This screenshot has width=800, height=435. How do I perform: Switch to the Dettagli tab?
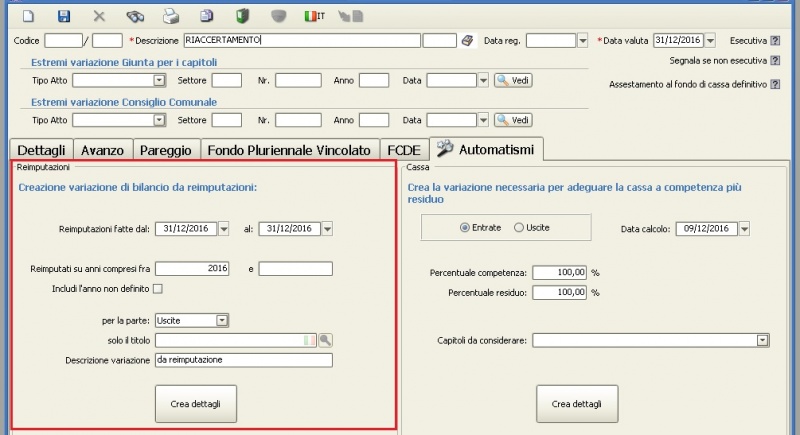(41, 150)
